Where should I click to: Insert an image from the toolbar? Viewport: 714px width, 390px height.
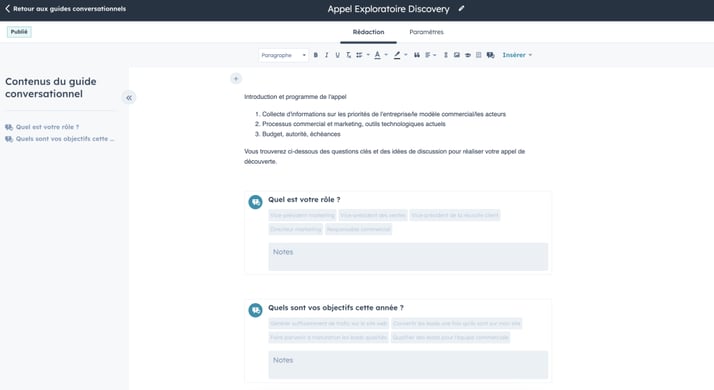tap(457, 55)
